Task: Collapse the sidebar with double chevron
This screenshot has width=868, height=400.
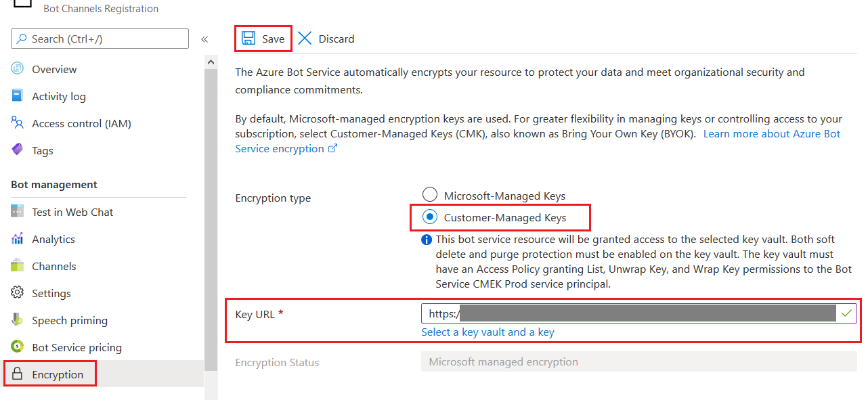Action: tap(204, 39)
